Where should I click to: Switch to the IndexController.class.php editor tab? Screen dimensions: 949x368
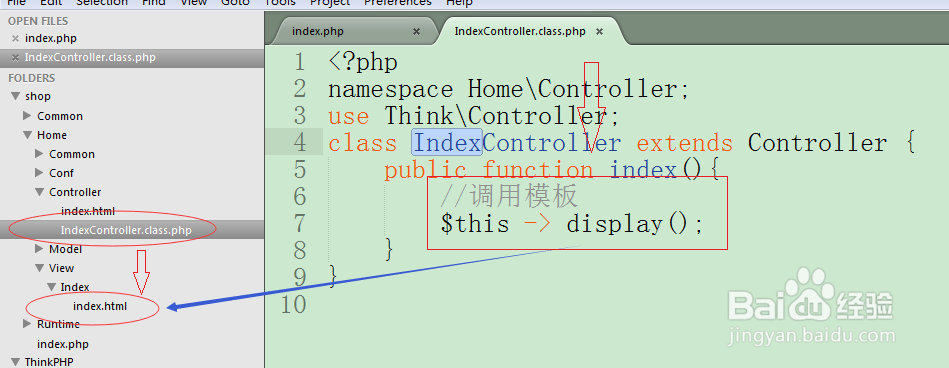pos(520,31)
